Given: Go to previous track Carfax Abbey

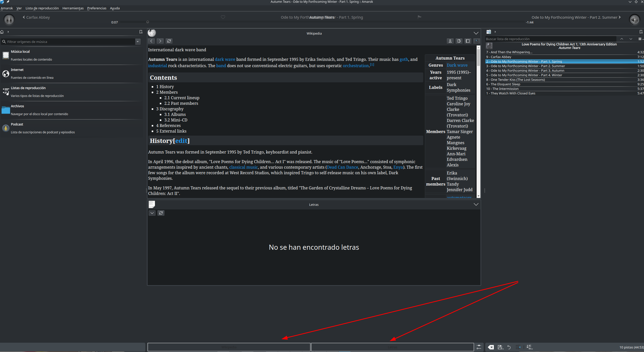Looking at the screenshot, I should [36, 17].
